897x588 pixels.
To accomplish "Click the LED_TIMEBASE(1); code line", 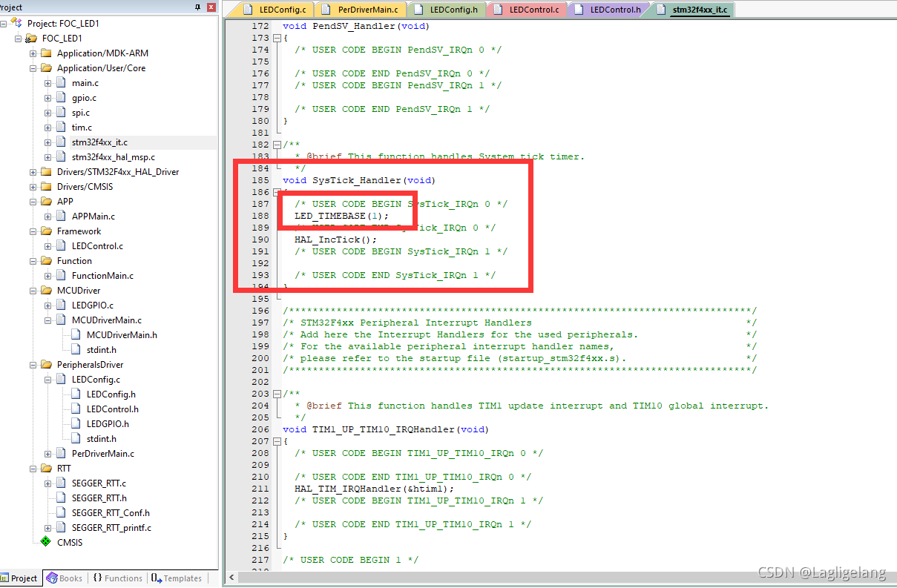I will (341, 216).
